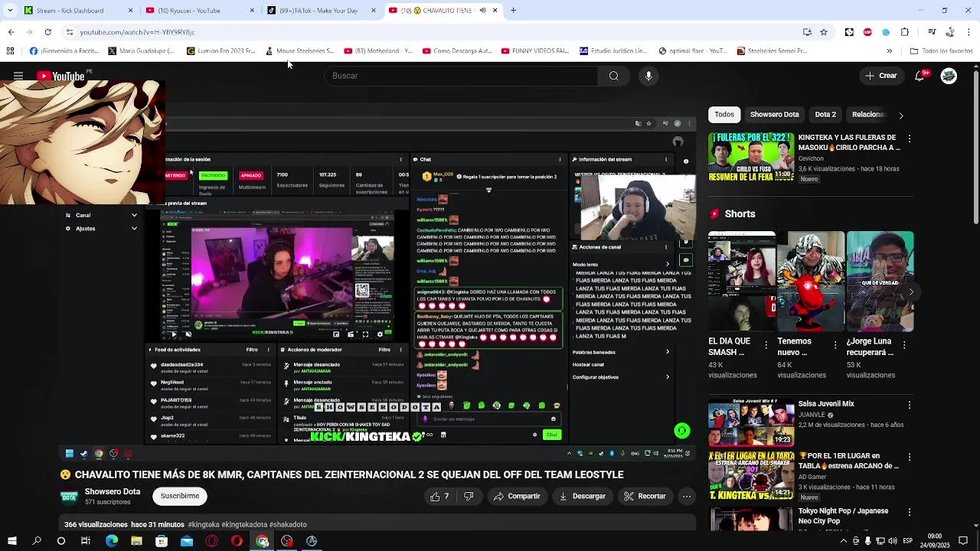Bookmark this page with the star
The image size is (980, 551).
[x=824, y=32]
